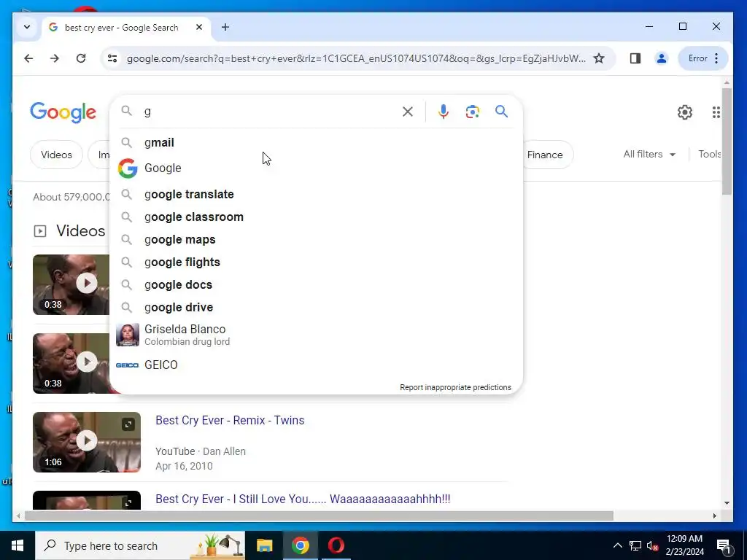Screen dimensions: 747x560
Task: Click the Chrome taskbar icon
Action: pos(300,545)
